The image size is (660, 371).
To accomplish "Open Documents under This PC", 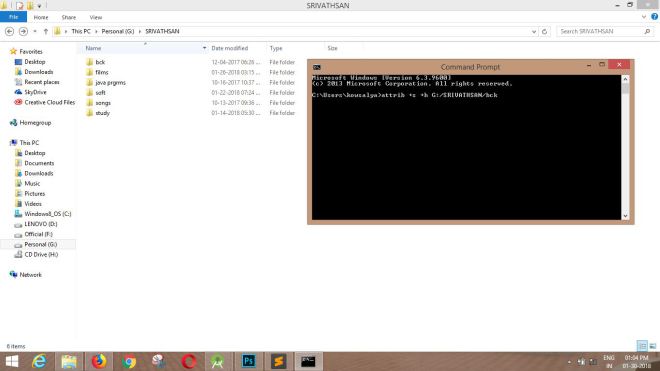I will click(39, 163).
